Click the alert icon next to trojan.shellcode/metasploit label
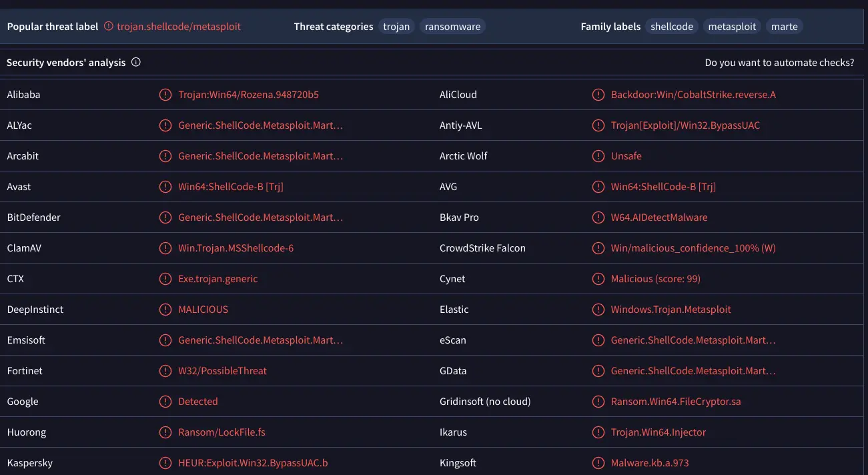 pyautogui.click(x=109, y=27)
